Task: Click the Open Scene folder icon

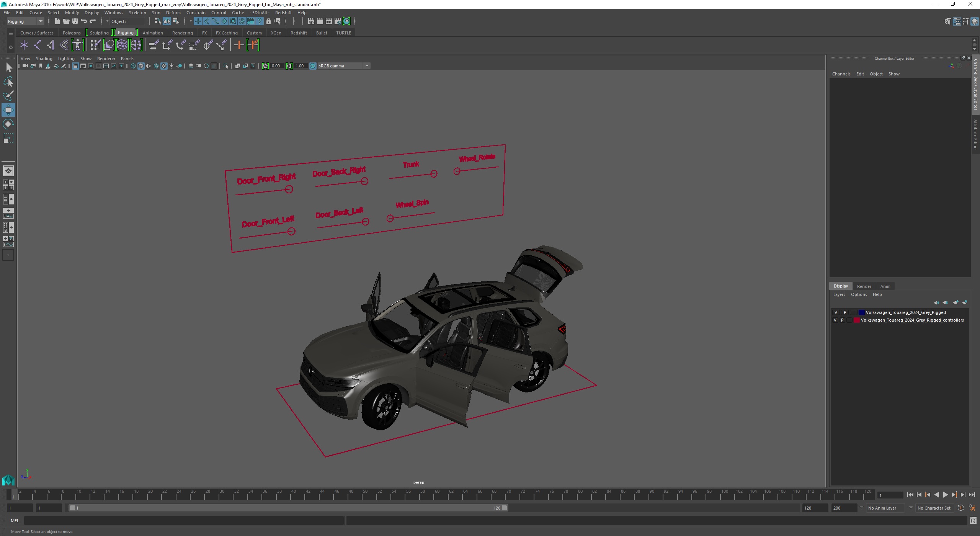Action: pos(66,21)
